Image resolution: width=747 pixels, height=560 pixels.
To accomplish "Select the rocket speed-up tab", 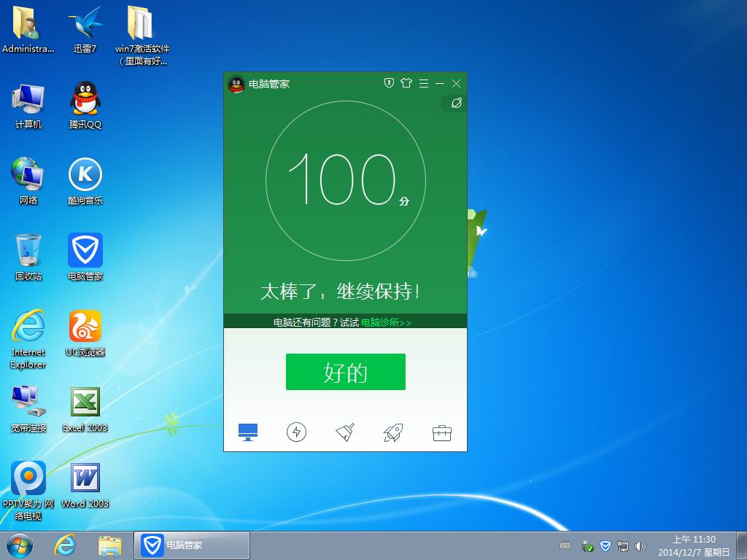I will coord(393,432).
